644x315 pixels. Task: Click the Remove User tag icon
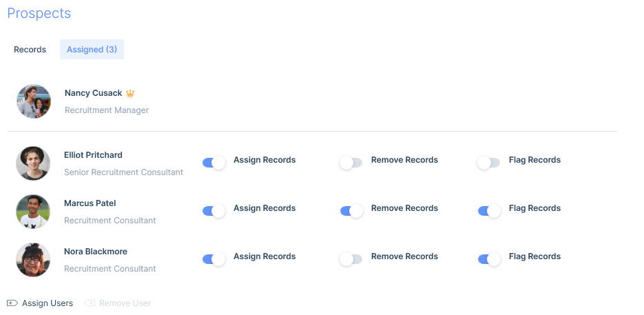90,303
